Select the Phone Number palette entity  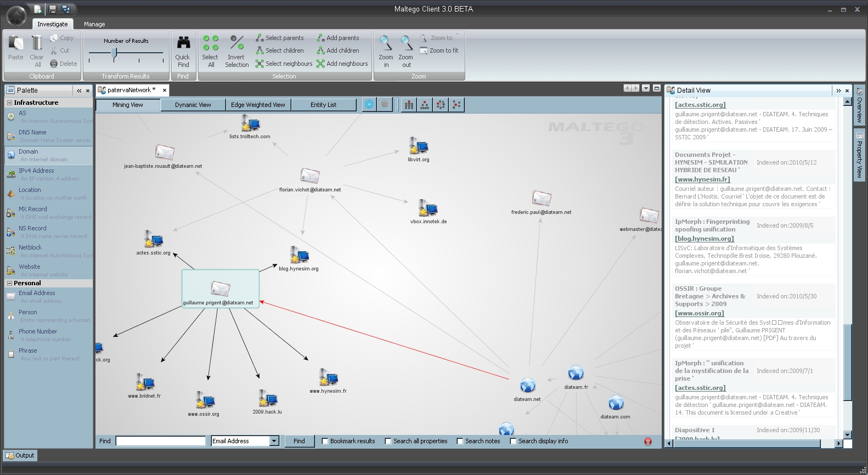pyautogui.click(x=49, y=335)
